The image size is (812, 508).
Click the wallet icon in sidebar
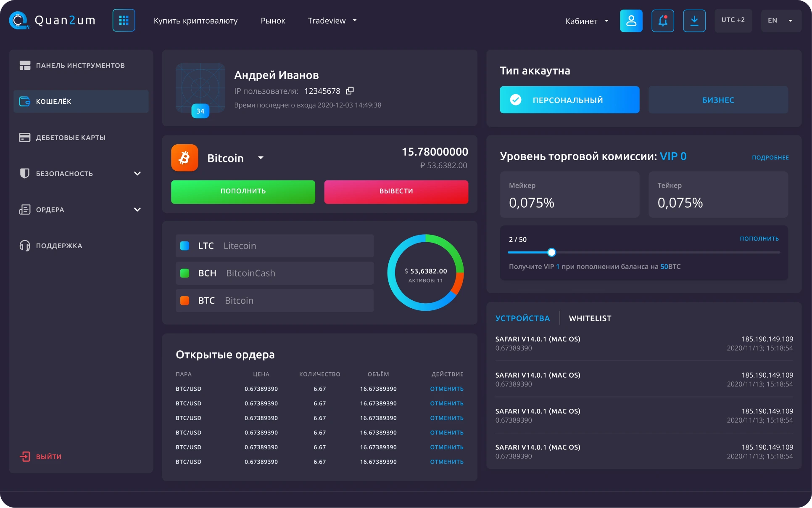coord(25,101)
